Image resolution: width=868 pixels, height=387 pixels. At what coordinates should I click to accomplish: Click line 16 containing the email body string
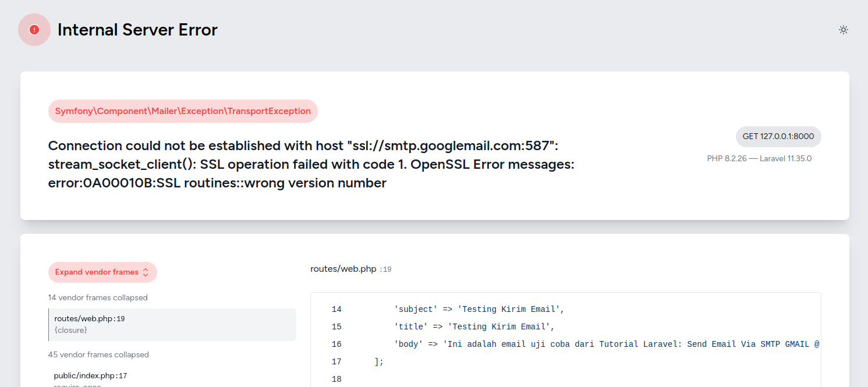[582, 344]
